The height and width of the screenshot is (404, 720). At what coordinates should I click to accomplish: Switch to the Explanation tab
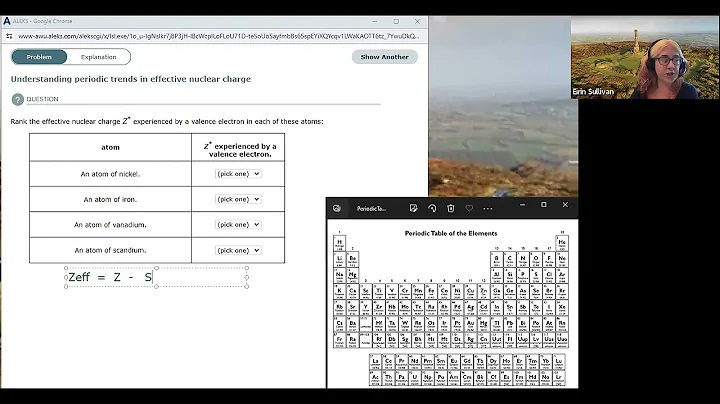point(98,57)
